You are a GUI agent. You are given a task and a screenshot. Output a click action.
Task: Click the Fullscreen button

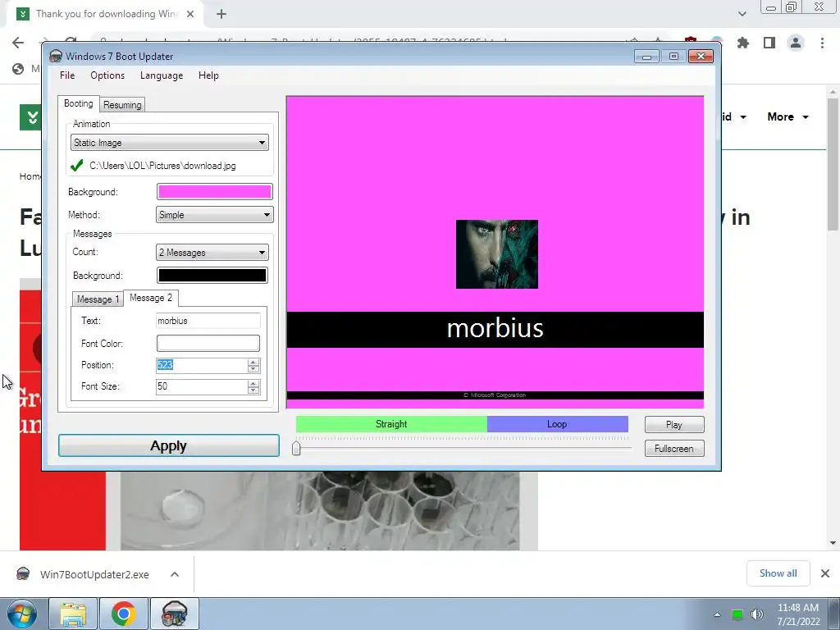(674, 449)
